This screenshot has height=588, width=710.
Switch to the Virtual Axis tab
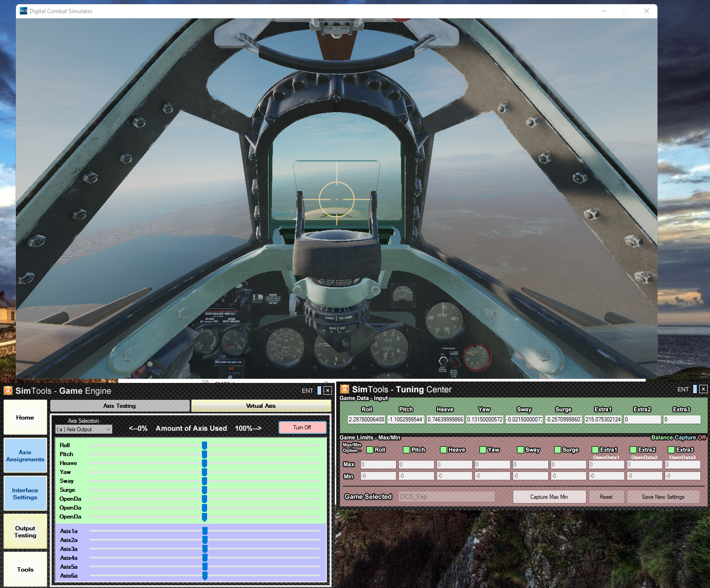[261, 406]
